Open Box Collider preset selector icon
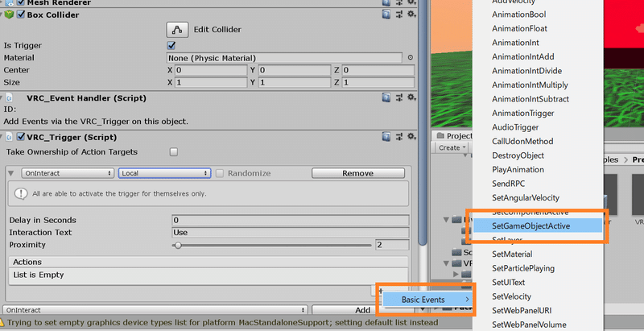Viewport: 644px width, 331px height. pos(398,14)
